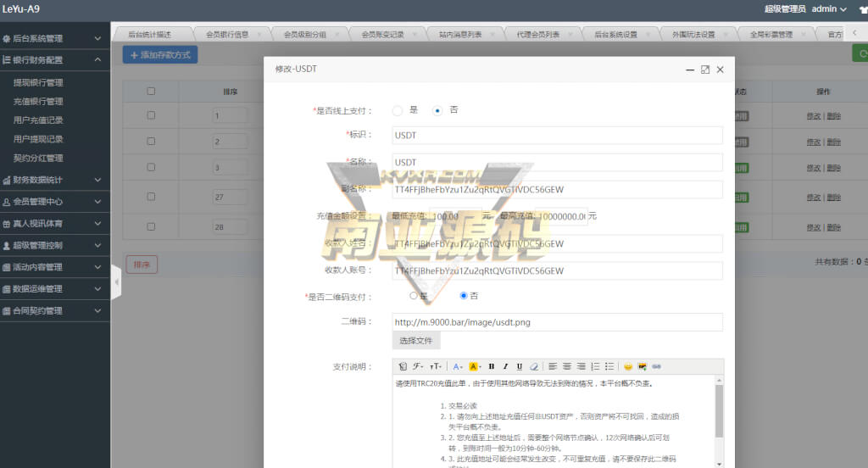Select 否 for 是否二维码支付
Viewport: 868px width, 468px height.
(464, 296)
